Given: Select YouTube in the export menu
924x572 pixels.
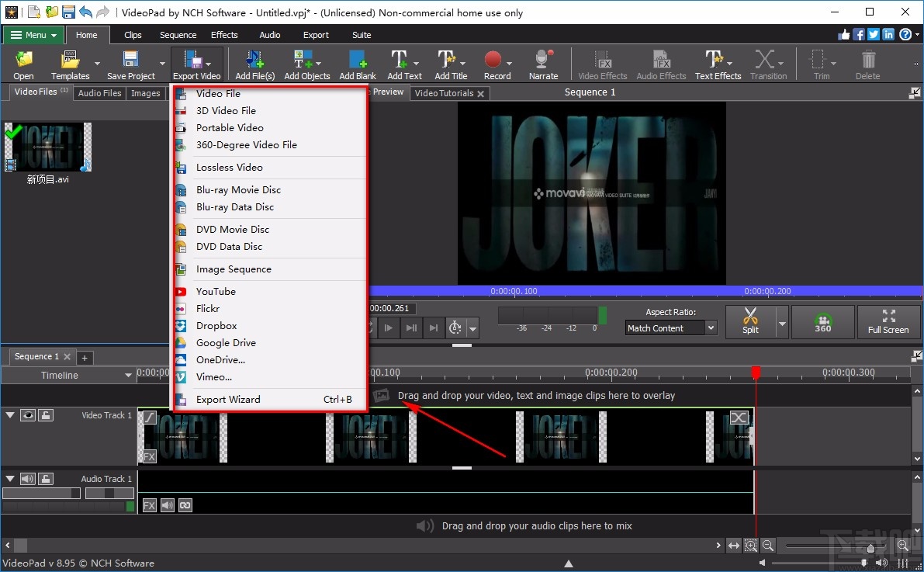Looking at the screenshot, I should click(216, 292).
